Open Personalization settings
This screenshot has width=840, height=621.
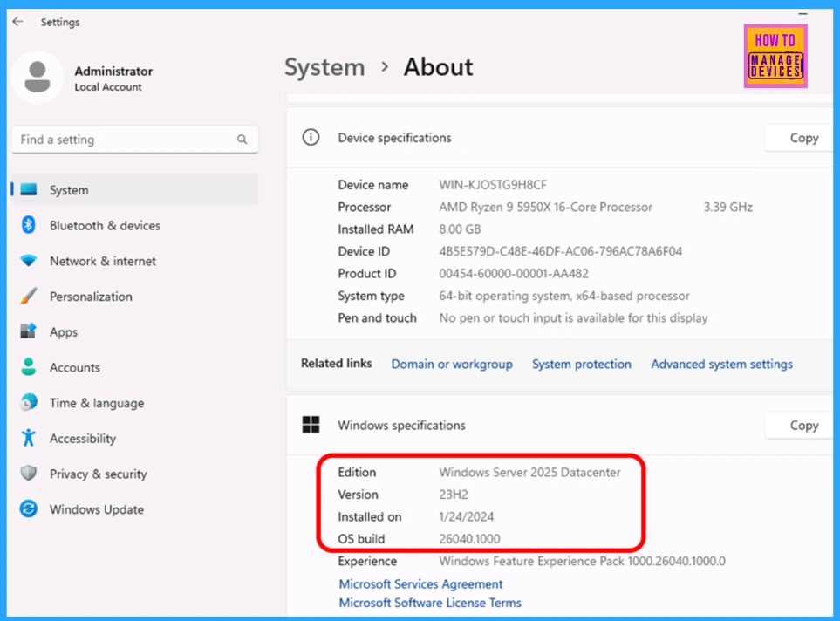[x=135, y=296]
